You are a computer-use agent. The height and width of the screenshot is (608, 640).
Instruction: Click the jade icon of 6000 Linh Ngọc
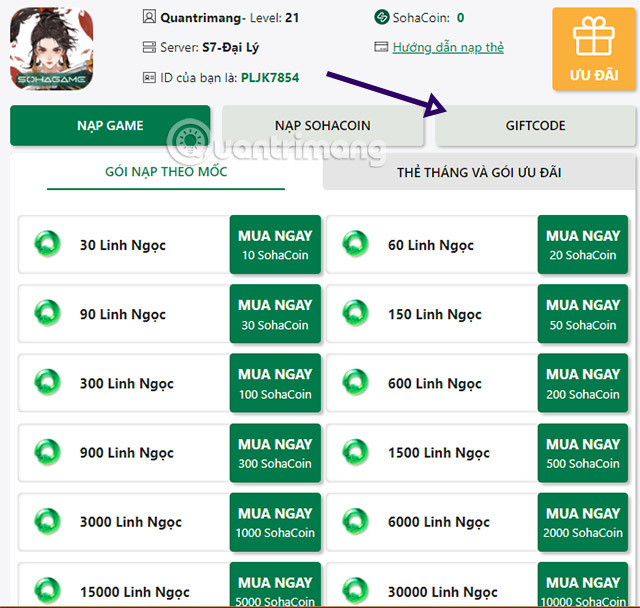[356, 521]
